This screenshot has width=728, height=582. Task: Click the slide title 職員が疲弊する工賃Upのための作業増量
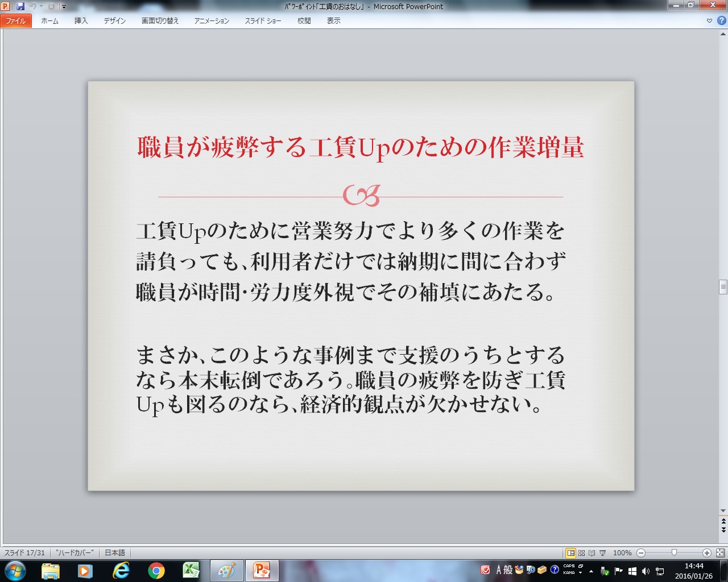pyautogui.click(x=361, y=148)
